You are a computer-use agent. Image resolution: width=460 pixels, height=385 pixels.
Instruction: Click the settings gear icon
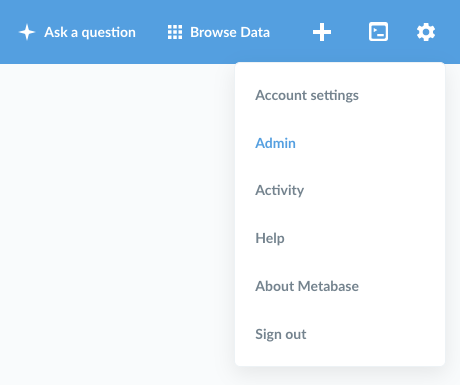pyautogui.click(x=426, y=32)
